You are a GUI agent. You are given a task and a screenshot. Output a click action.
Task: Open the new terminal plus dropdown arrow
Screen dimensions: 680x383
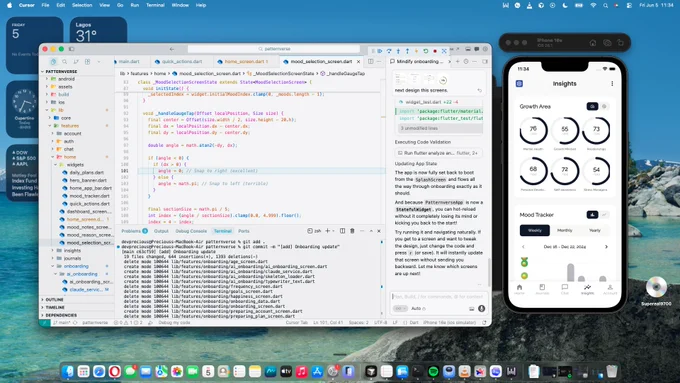pos(333,231)
